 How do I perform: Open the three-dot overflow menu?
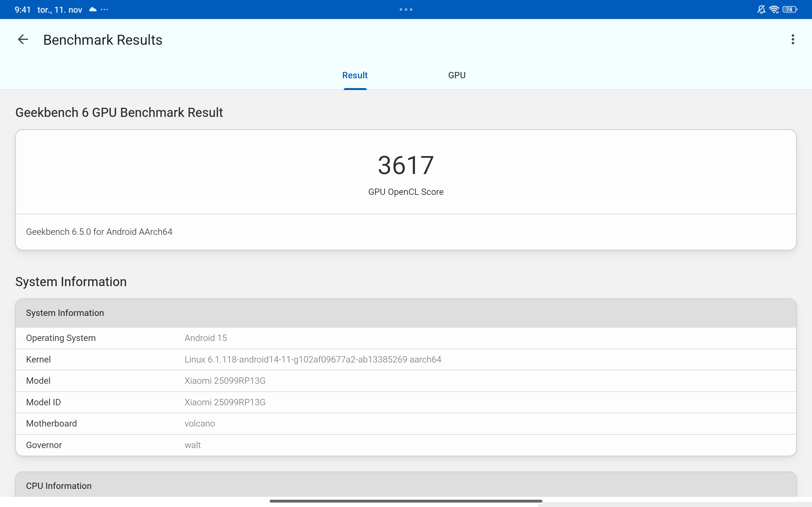[x=793, y=40]
